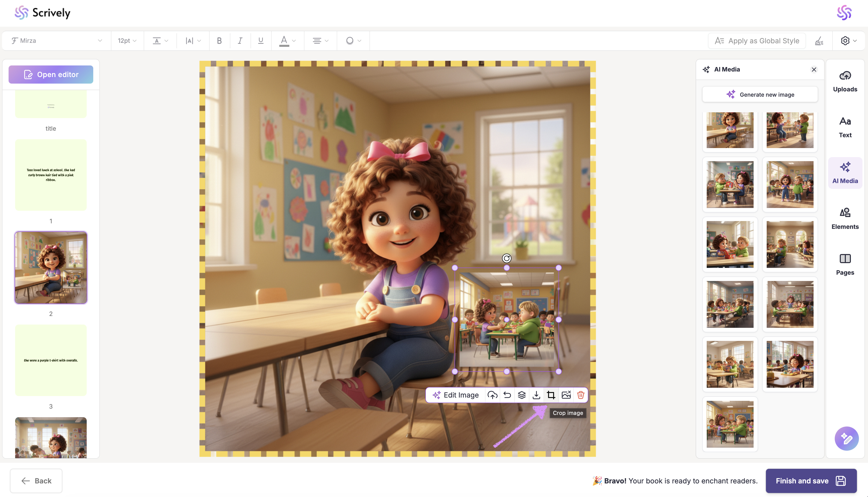This screenshot has width=868, height=497.
Task: Delete selected image with trash icon
Action: pos(580,395)
